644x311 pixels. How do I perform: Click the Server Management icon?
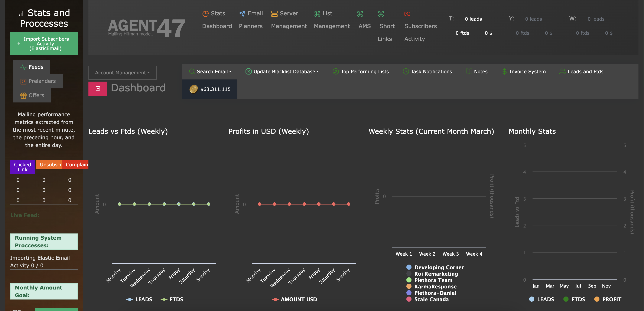tap(274, 14)
